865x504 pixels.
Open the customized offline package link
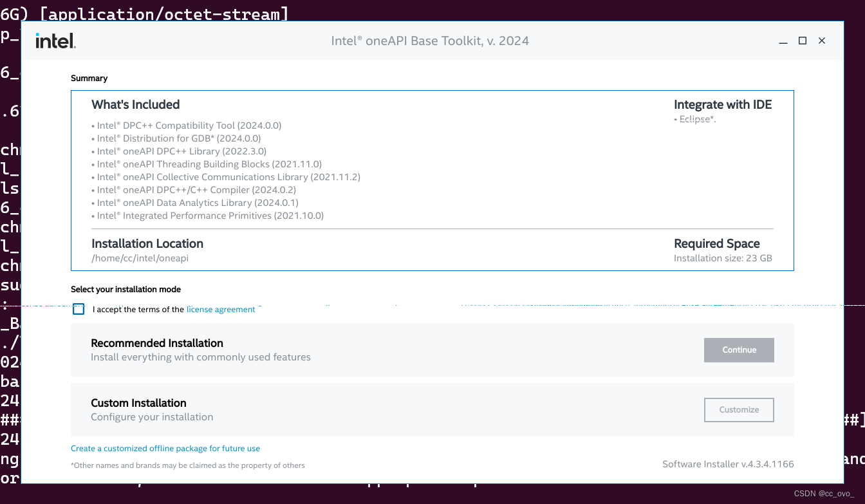click(165, 448)
